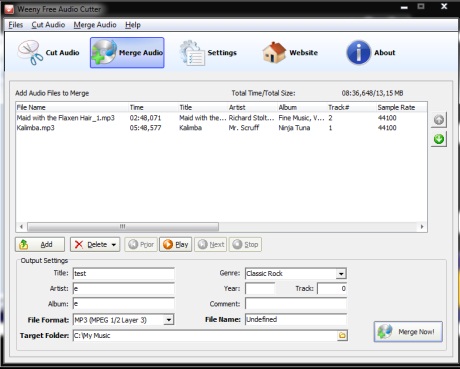Open the Help menu
This screenshot has height=369, width=460.
(x=133, y=25)
